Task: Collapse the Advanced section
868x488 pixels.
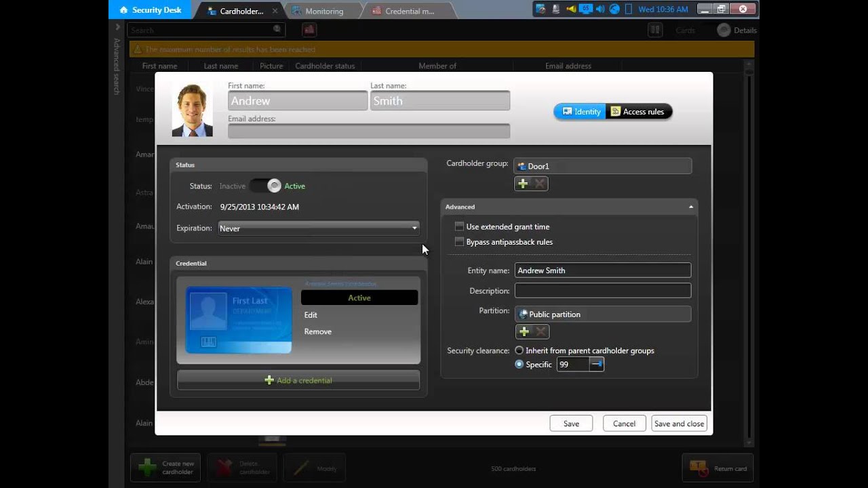Action: (x=691, y=207)
